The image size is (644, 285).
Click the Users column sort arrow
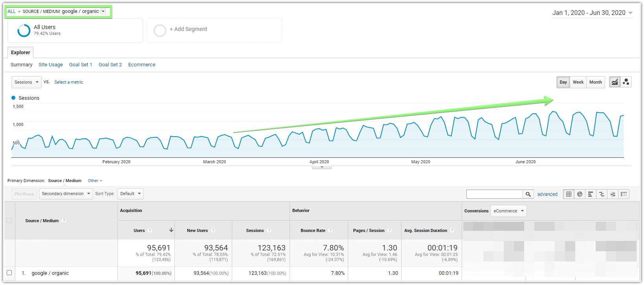(x=171, y=230)
